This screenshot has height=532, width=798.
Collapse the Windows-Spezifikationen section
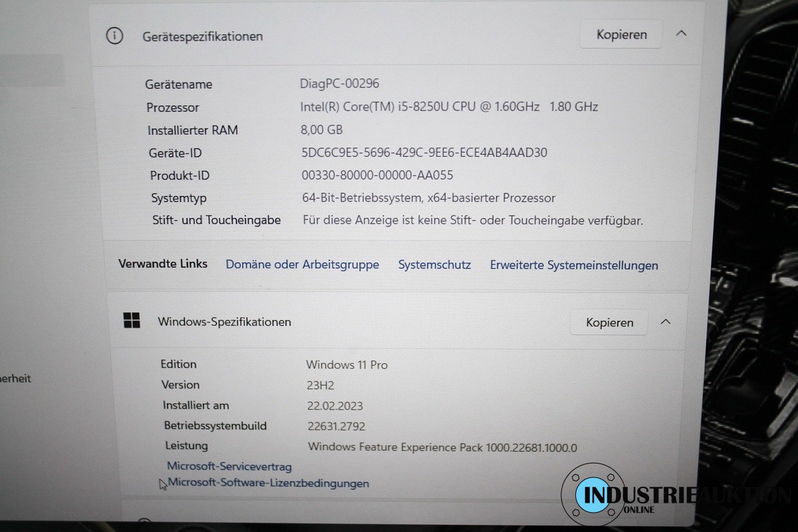(665, 322)
